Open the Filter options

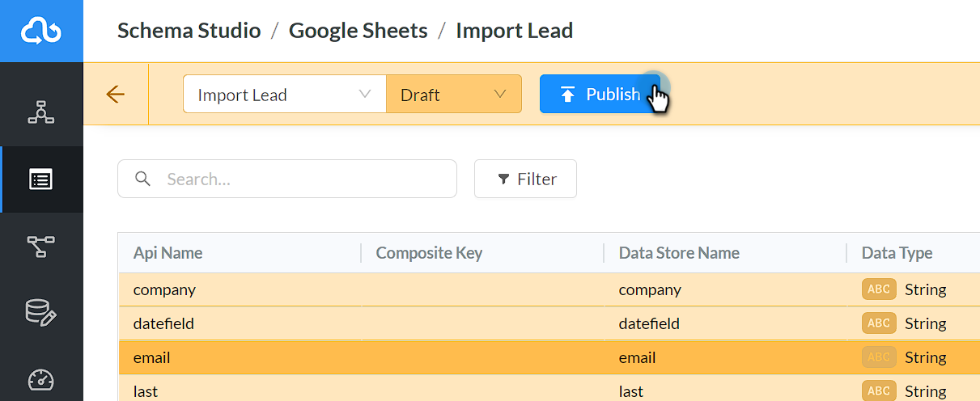[x=525, y=179]
